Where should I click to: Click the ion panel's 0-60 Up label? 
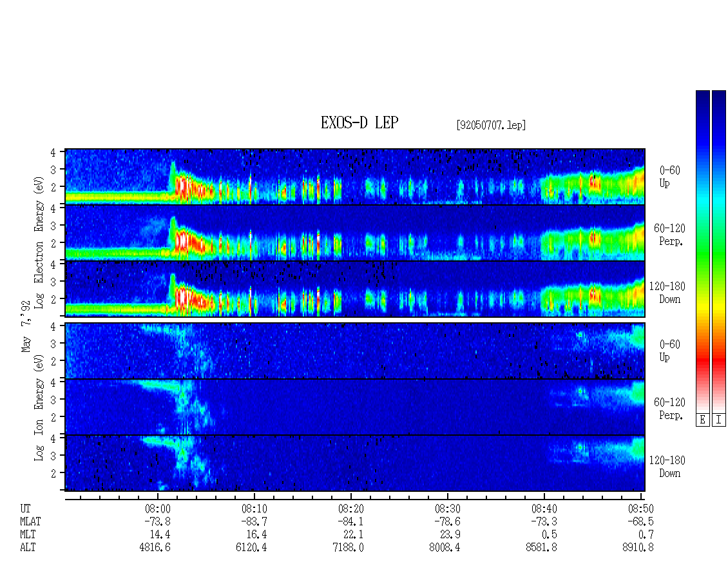669,351
